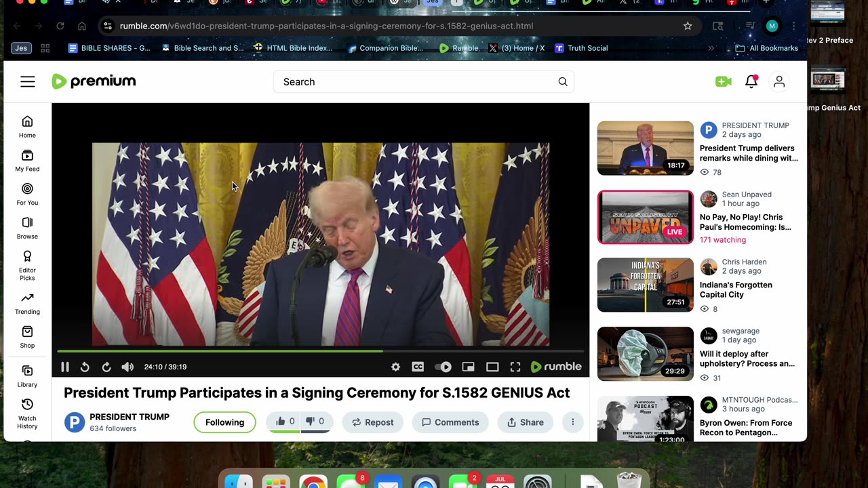Image resolution: width=868 pixels, height=488 pixels.
Task: Open the Comments button
Action: tap(450, 422)
